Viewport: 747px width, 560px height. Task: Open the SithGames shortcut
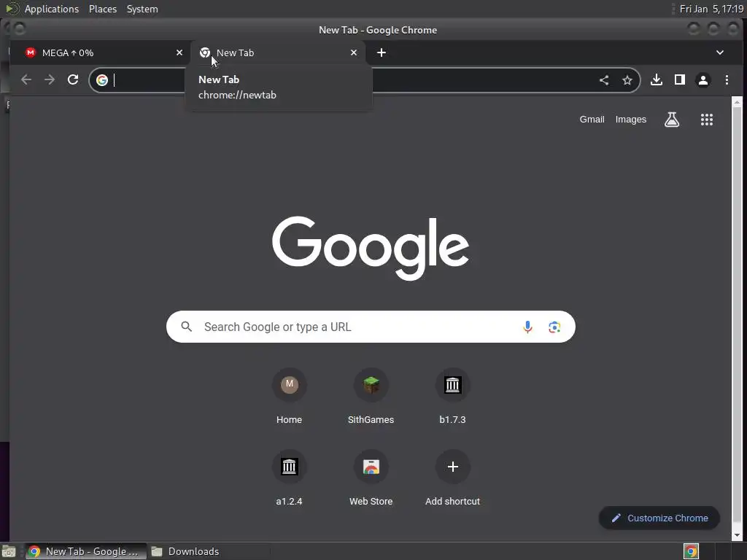click(371, 396)
